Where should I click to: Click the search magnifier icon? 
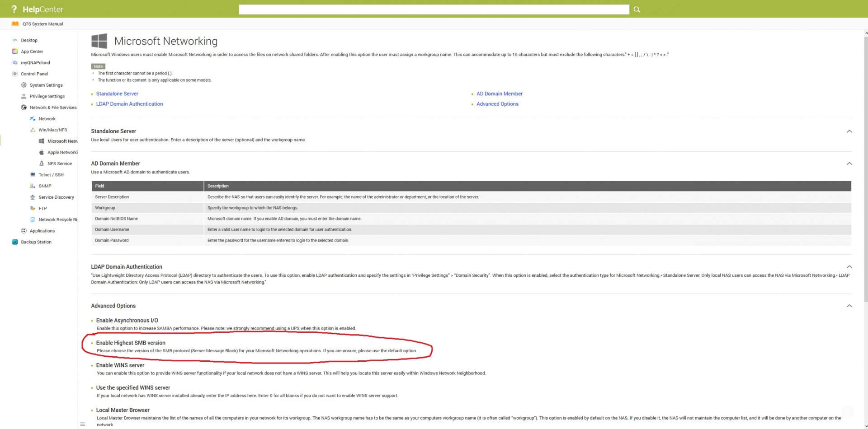click(637, 9)
